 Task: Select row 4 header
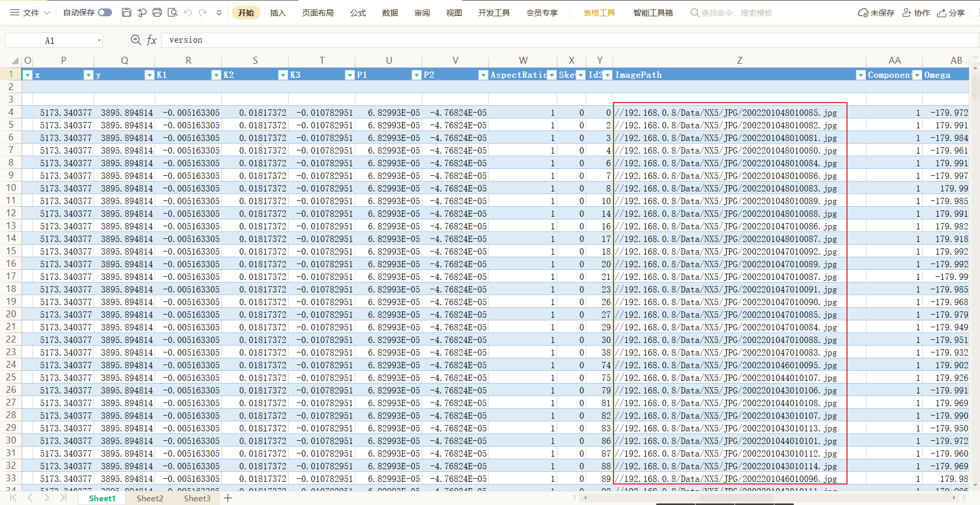tap(11, 112)
